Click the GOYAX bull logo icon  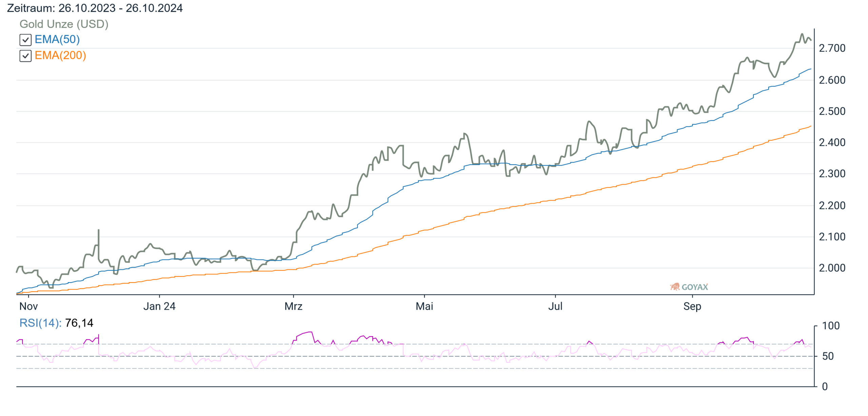[x=675, y=287]
